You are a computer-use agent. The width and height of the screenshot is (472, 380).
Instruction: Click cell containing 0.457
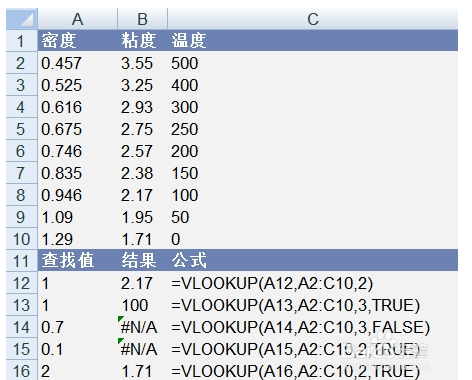[x=77, y=63]
